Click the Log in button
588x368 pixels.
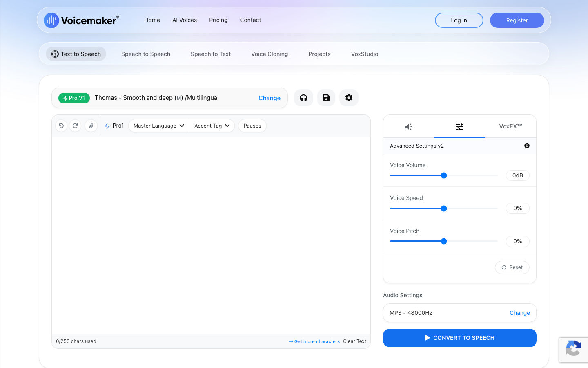point(459,20)
